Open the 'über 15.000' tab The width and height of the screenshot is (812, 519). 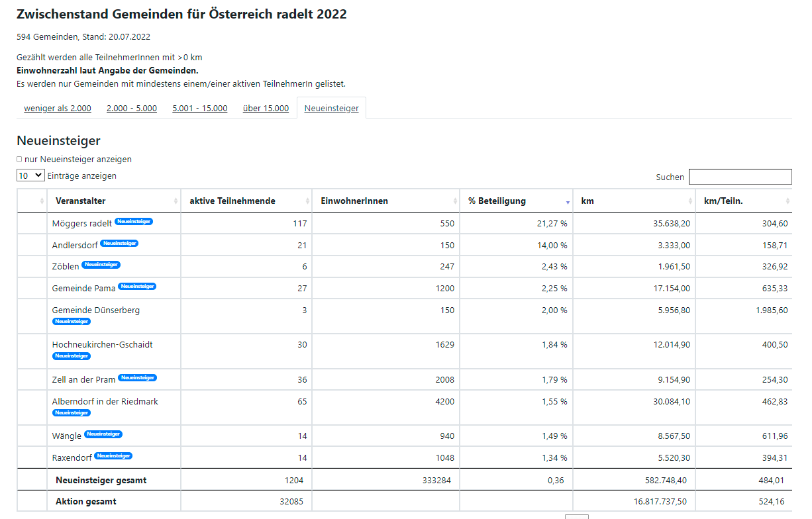[266, 109]
